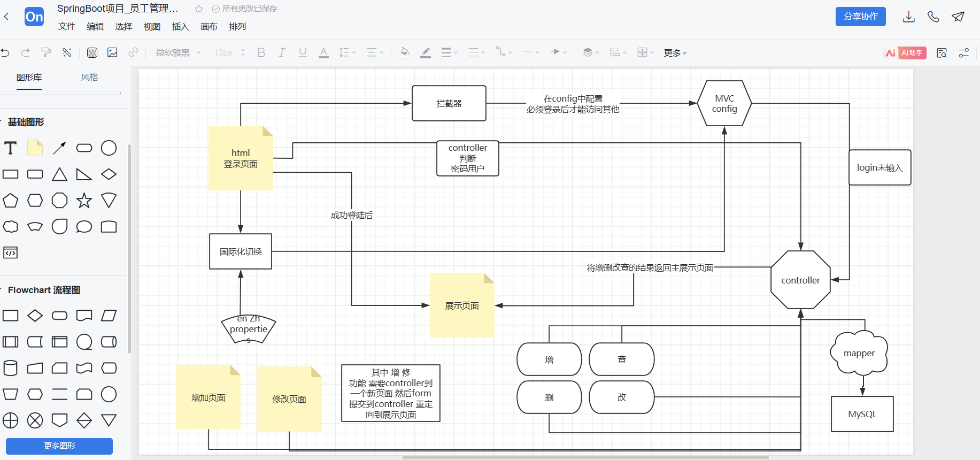Select the circle basic shape
The height and width of the screenshot is (460, 980).
click(109, 148)
